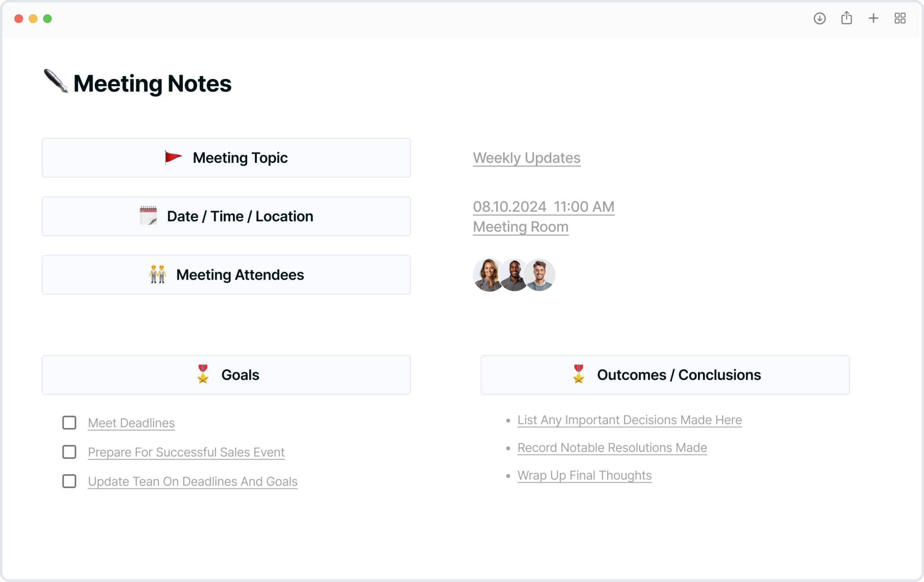Click the calendar icon beside Date / Time / Location
The image size is (924, 582).
[x=149, y=216]
